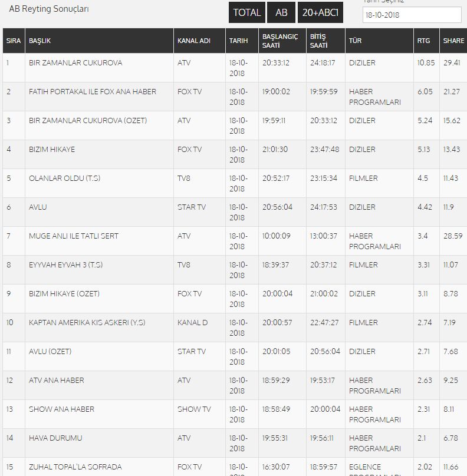Image resolution: width=467 pixels, height=476 pixels.
Task: Click SHARE value 21.27
Action: [451, 92]
